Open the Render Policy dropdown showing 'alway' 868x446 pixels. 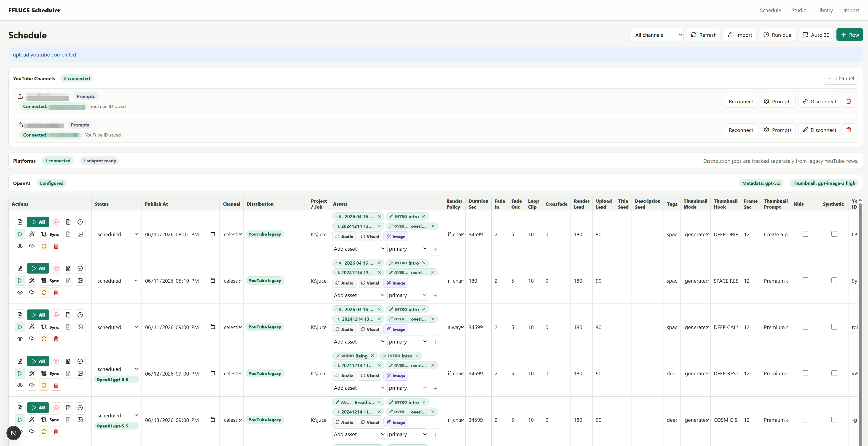pos(455,327)
